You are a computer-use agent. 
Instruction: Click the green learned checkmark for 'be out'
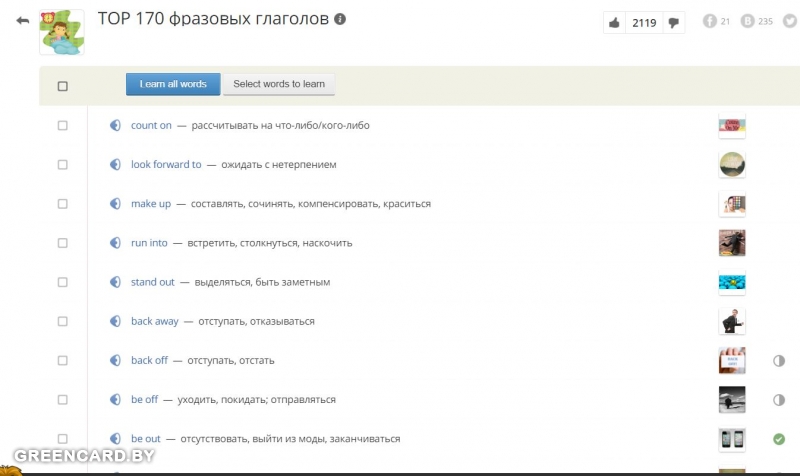[779, 439]
